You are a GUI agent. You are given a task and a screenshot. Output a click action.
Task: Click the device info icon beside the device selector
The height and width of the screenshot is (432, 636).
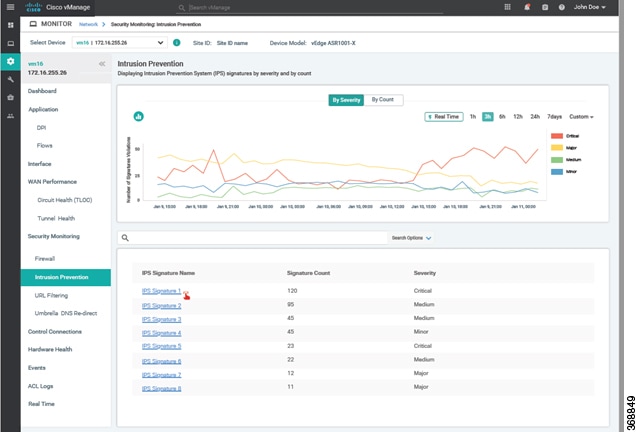click(x=176, y=42)
